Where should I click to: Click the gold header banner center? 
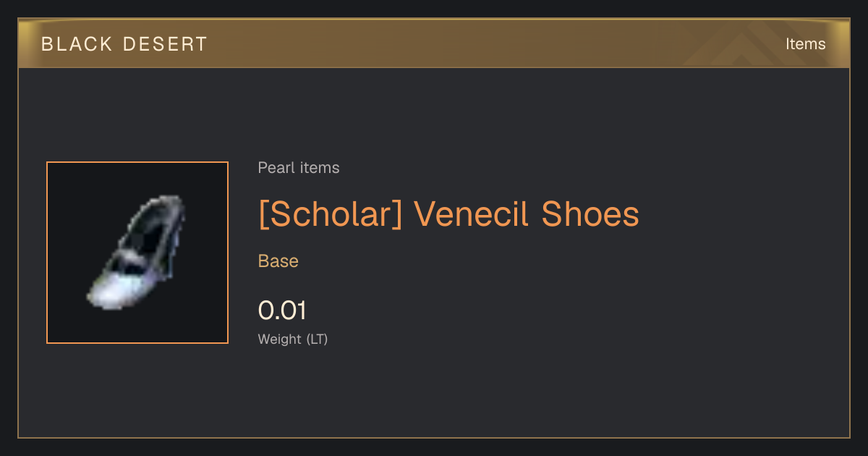click(434, 43)
